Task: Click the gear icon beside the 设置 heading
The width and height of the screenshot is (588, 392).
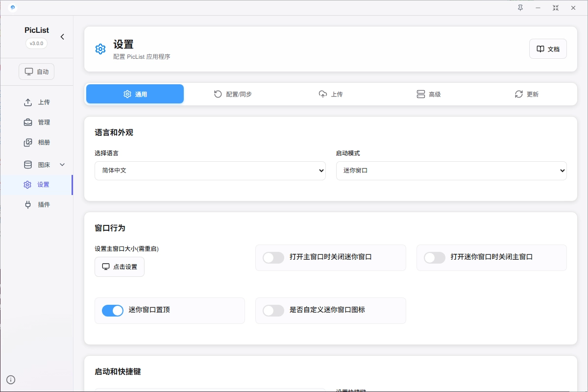Action: tap(100, 49)
